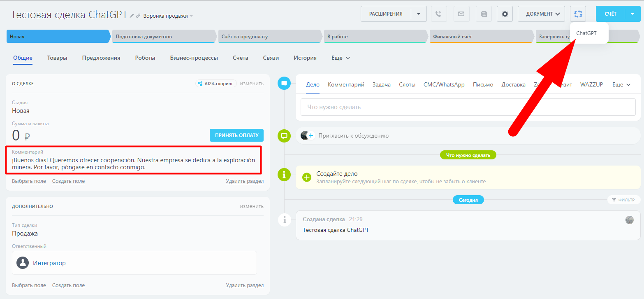Click plus icon to invite to discussion

[311, 135]
